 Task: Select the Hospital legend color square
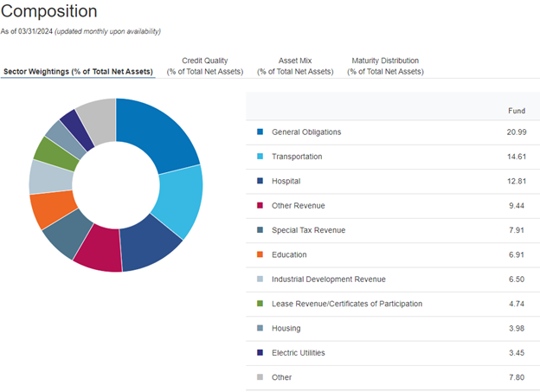click(260, 182)
